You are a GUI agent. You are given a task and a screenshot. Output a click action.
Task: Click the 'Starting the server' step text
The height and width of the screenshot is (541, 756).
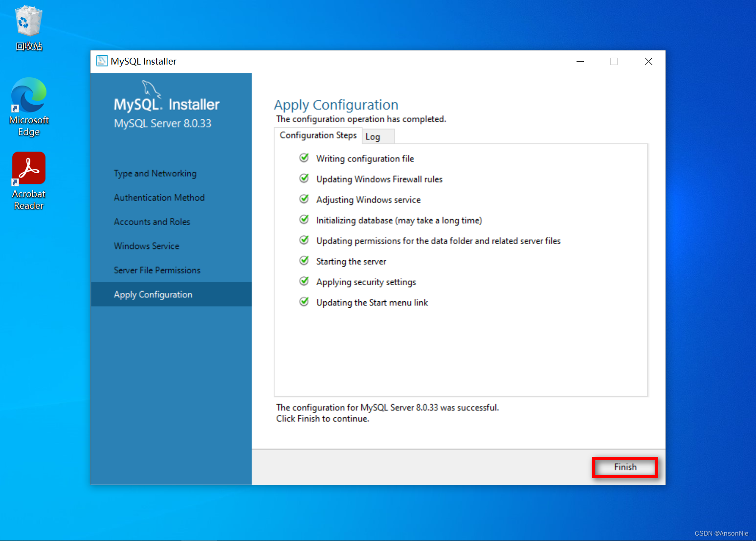351,261
